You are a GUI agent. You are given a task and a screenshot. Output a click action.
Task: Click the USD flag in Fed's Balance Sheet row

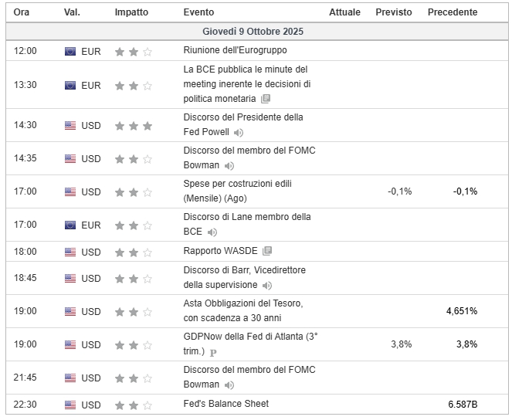(70, 405)
